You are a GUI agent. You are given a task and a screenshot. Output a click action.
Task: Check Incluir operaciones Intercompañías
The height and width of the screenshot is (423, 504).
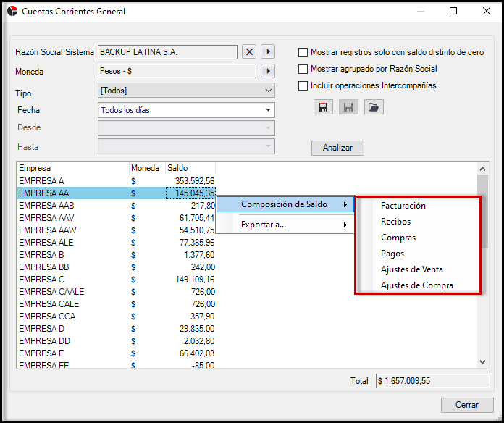[303, 85]
